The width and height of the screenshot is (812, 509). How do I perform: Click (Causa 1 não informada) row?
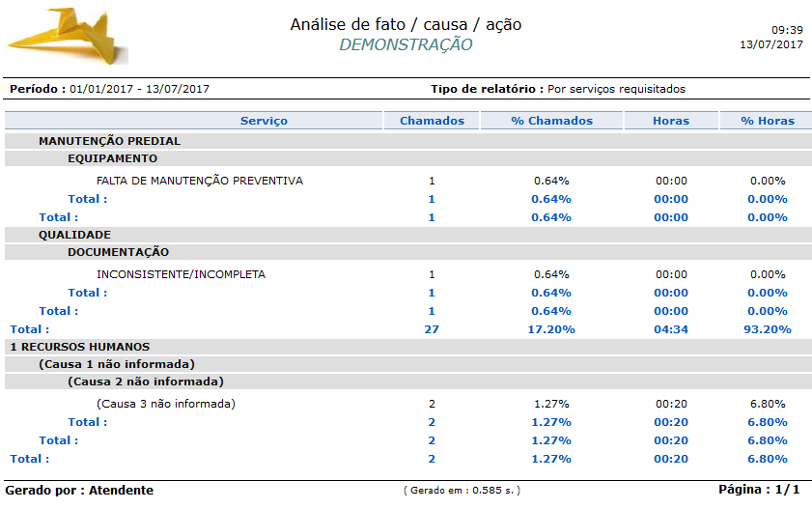(408, 364)
